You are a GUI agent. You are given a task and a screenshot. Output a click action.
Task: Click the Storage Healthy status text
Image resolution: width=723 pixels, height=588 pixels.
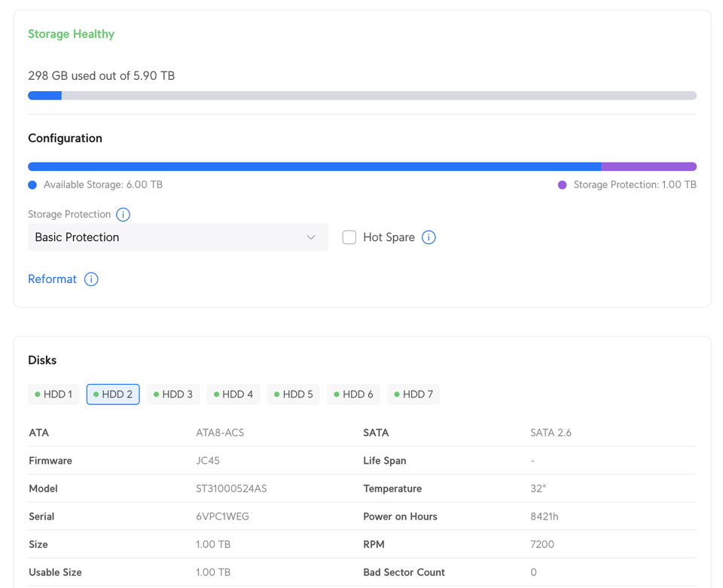pyautogui.click(x=72, y=34)
